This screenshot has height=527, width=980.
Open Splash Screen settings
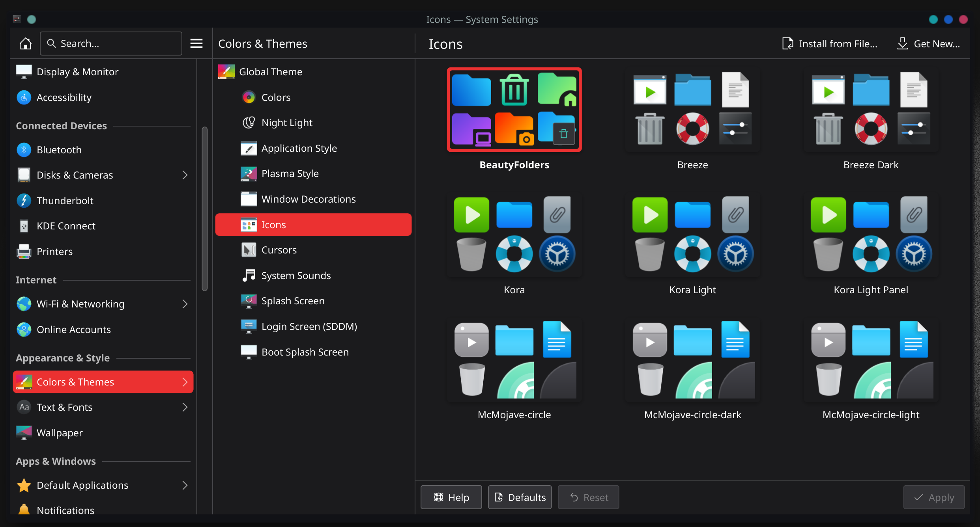[x=292, y=300]
